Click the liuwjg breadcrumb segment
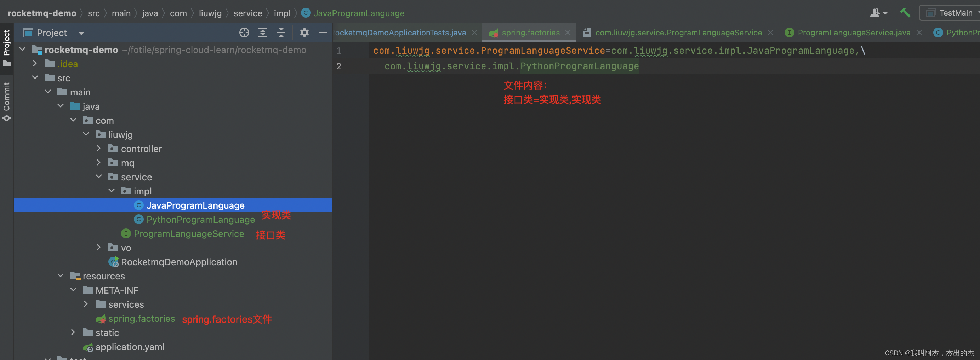The height and width of the screenshot is (360, 980). [x=210, y=13]
